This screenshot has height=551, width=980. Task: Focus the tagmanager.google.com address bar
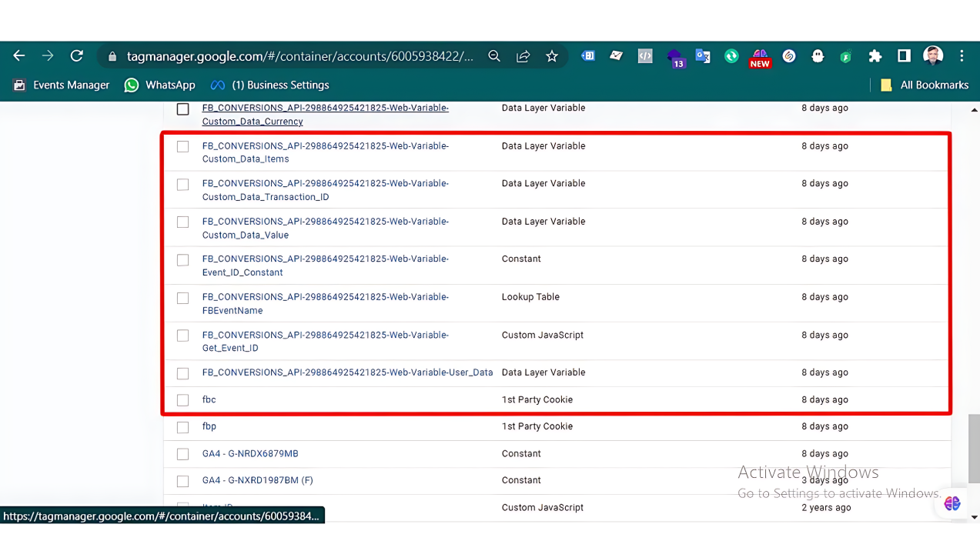point(300,56)
